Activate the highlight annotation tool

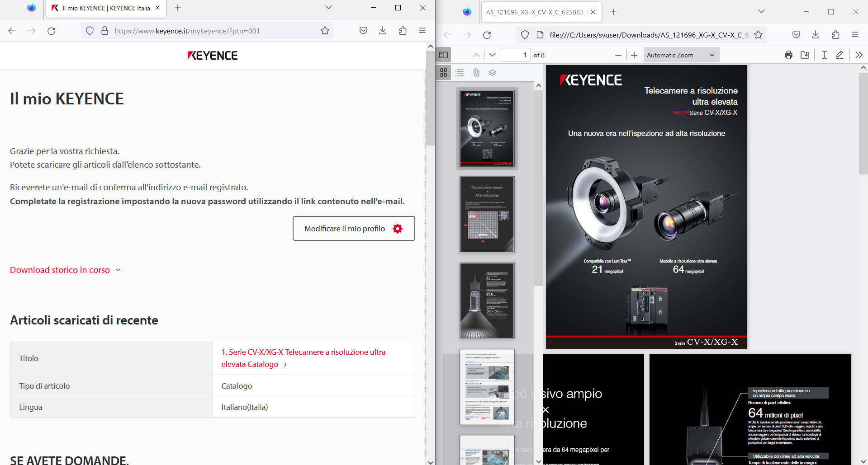tap(840, 55)
